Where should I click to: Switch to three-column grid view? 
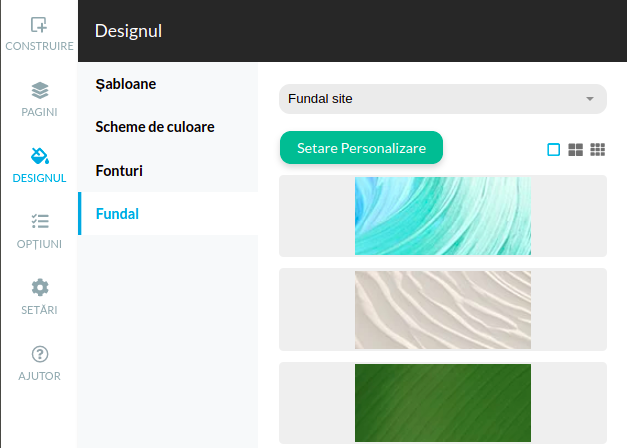tap(598, 150)
